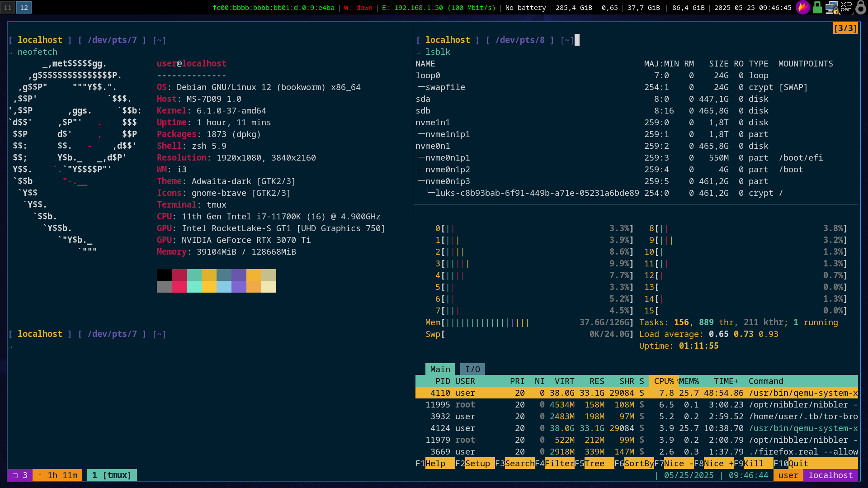Sort htop by TIME+ column header
This screenshot has width=868, height=488.
[726, 381]
